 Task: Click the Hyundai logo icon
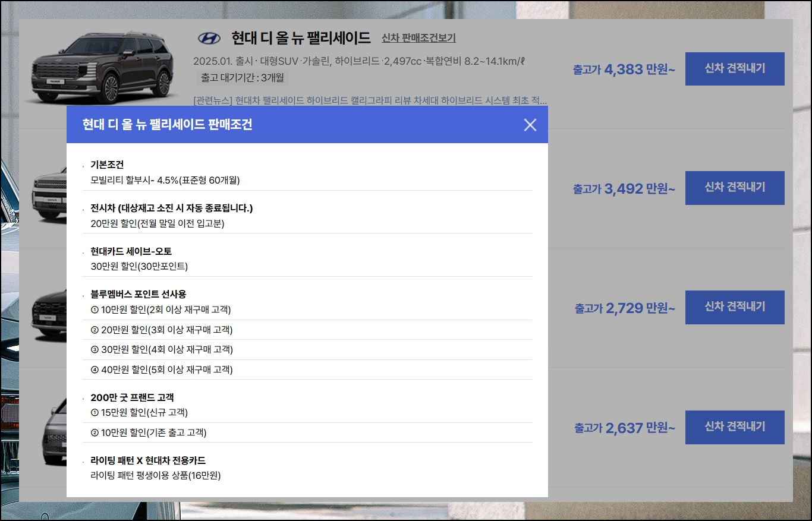[209, 39]
